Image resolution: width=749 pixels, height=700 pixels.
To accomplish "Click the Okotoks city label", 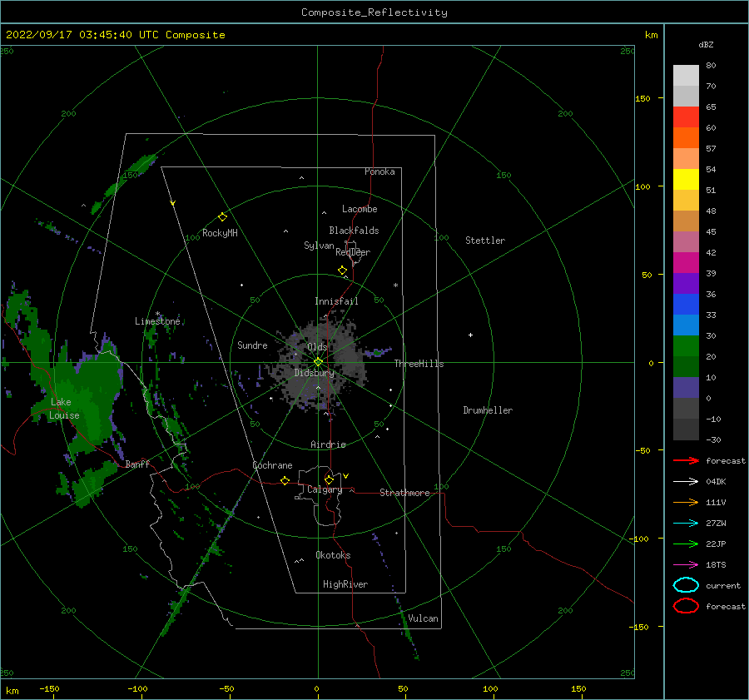I will [x=333, y=555].
